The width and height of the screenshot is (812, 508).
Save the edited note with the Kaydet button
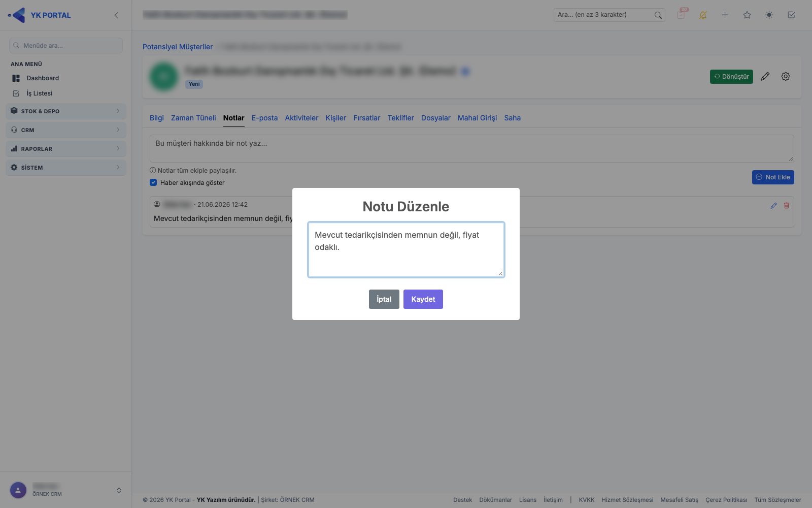point(423,299)
